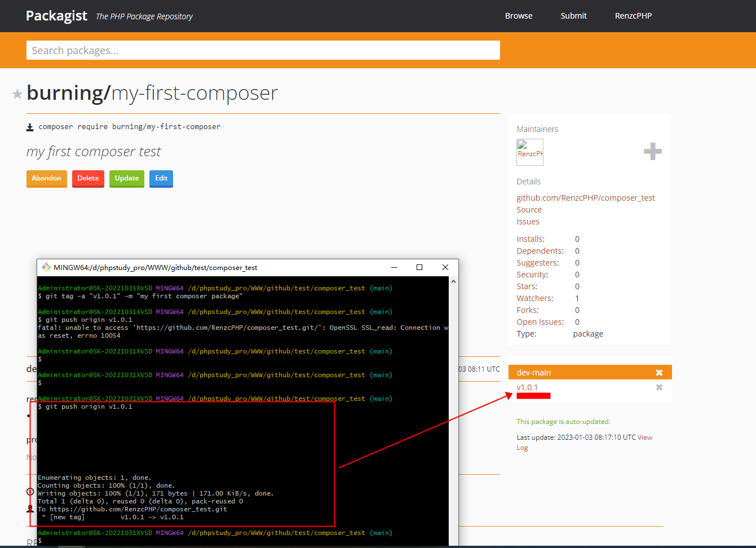
Task: Click the green Update button
Action: 127,178
